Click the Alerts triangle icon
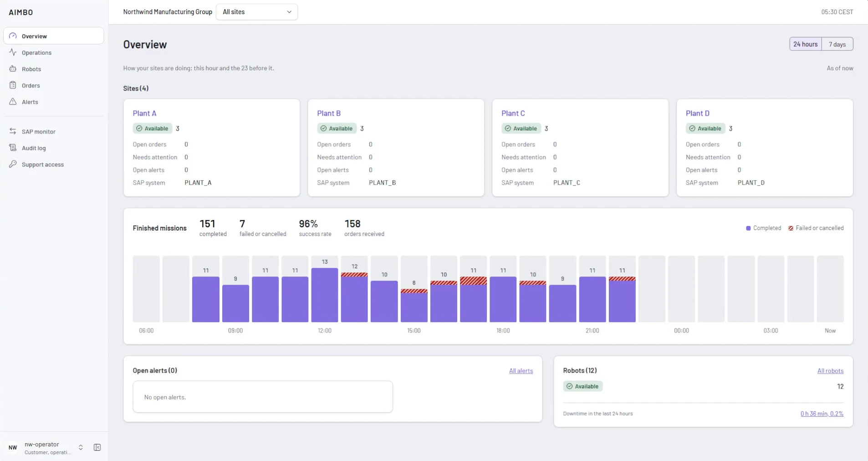 13,102
